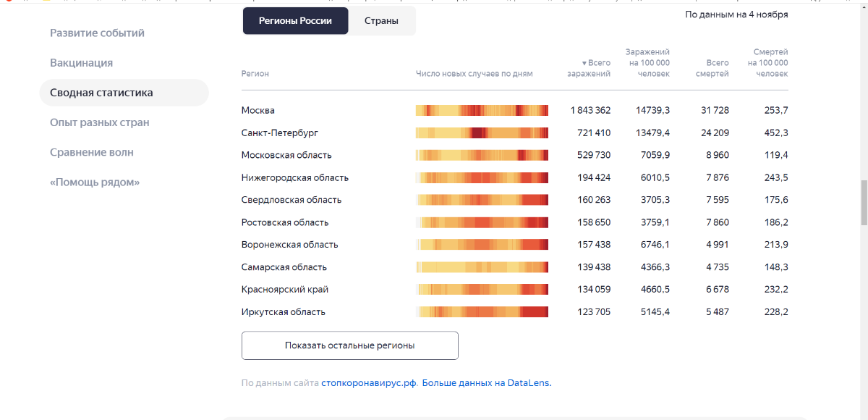Sort table by Всего заражений column
The height and width of the screenshot is (420, 868).
590,68
